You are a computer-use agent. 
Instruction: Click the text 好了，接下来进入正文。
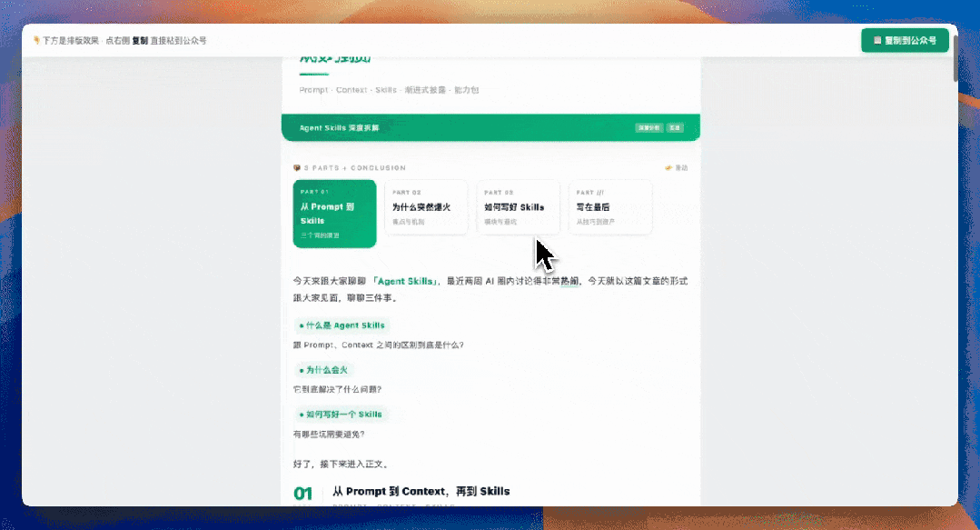pyautogui.click(x=342, y=464)
